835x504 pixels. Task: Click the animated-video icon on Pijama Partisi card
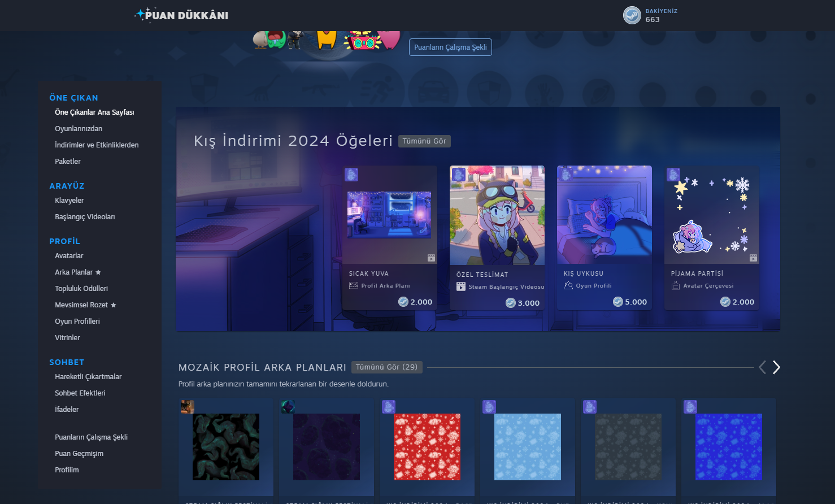tap(753, 258)
